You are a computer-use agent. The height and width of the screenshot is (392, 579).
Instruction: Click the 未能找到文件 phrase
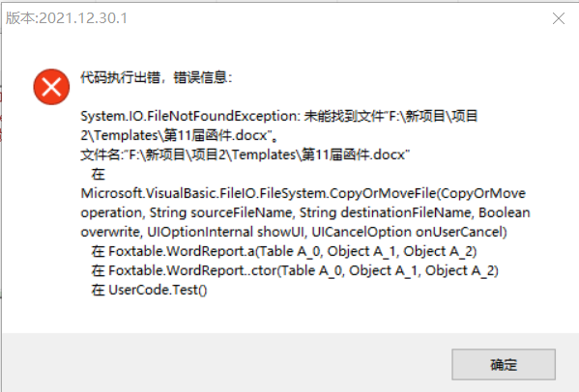pos(344,116)
